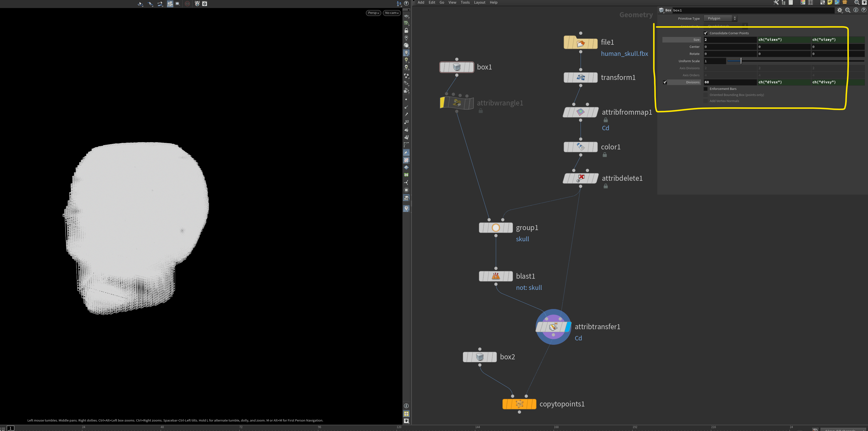Open the No cam camera dropdown
Image resolution: width=868 pixels, height=431 pixels.
pos(392,13)
